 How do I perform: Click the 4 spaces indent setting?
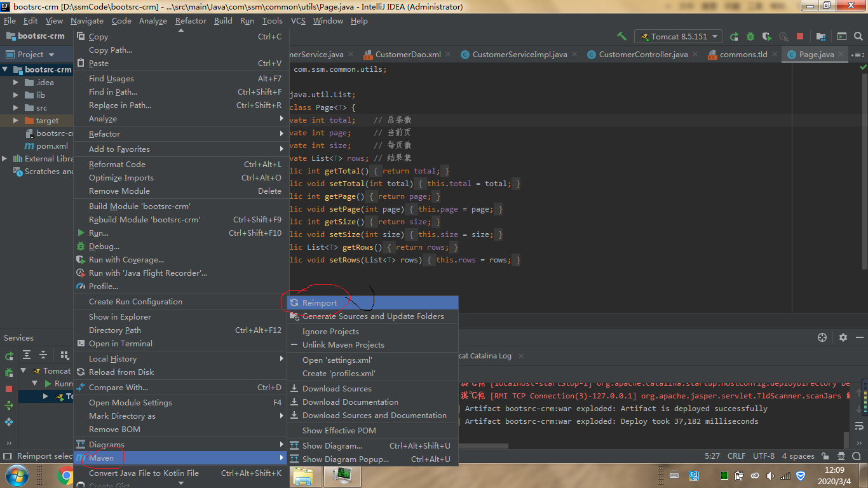point(798,456)
